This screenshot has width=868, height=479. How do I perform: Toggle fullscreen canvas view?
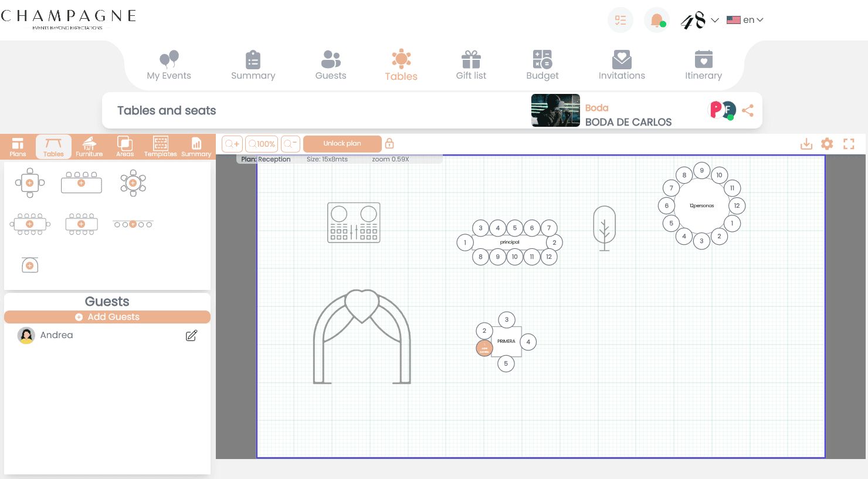849,143
